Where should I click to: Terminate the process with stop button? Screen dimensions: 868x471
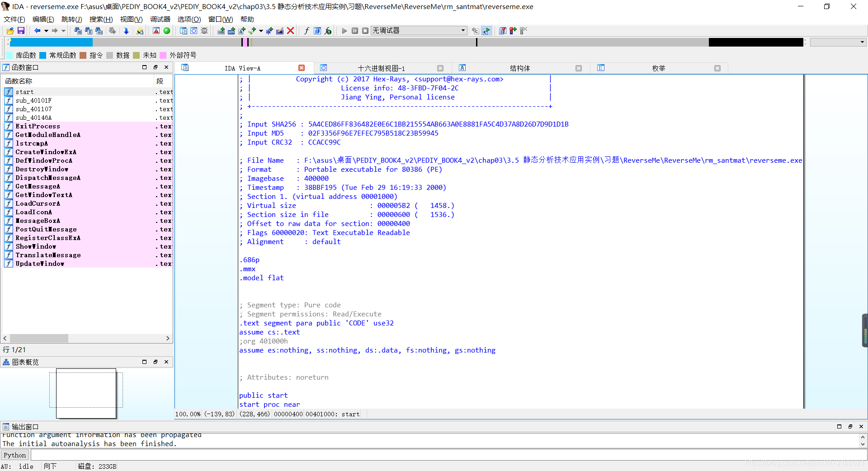coord(365,31)
